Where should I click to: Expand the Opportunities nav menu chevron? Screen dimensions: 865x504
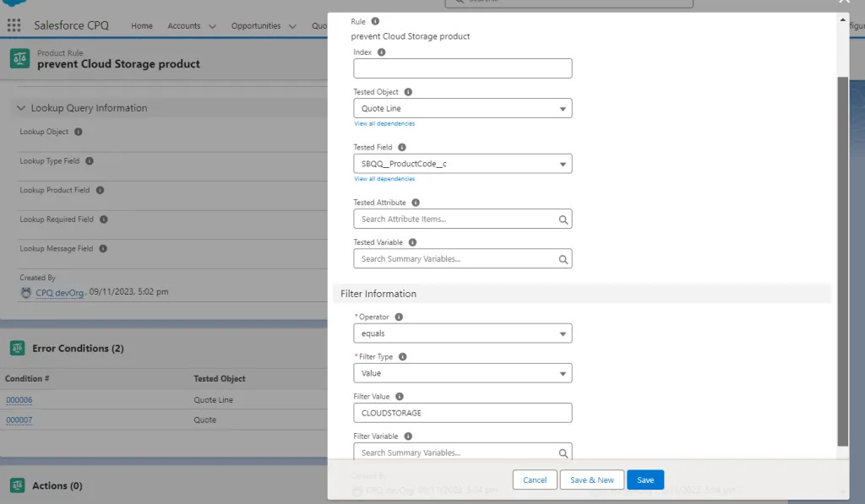tap(292, 26)
